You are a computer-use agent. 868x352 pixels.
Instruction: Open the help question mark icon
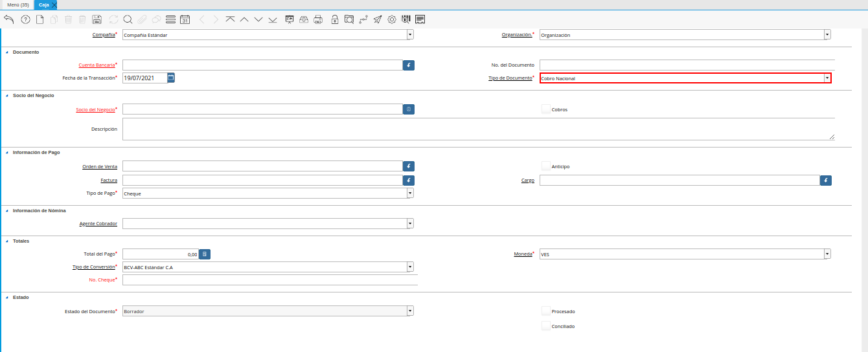26,19
